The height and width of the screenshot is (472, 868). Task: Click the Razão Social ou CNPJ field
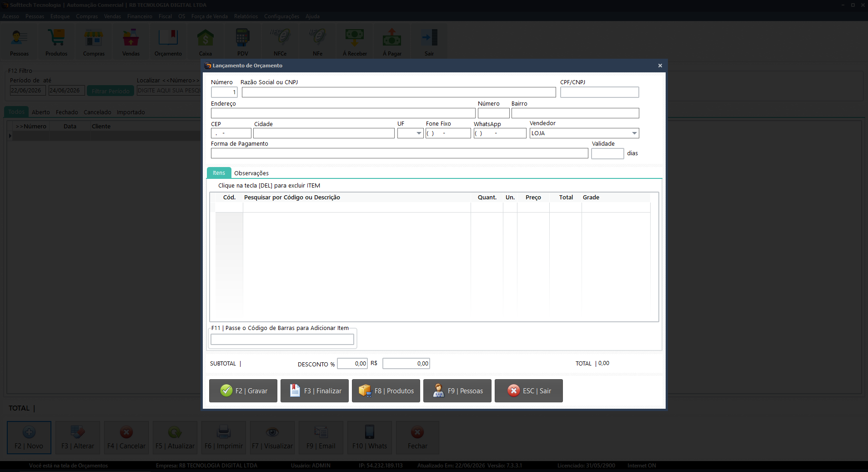click(399, 92)
